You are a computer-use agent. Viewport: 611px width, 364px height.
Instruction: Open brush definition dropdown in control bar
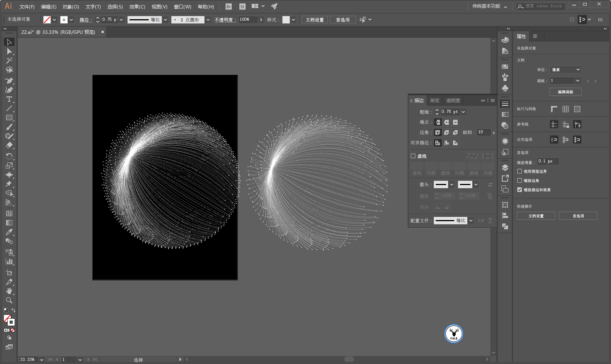(208, 20)
